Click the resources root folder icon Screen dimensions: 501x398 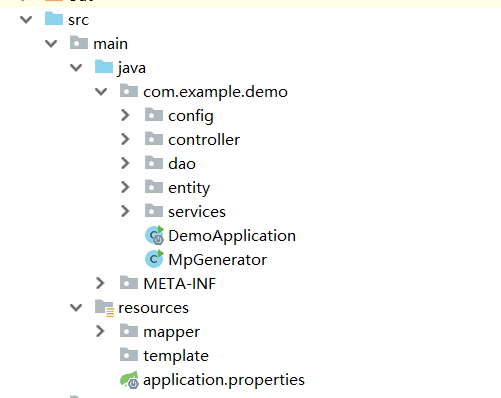[104, 308]
